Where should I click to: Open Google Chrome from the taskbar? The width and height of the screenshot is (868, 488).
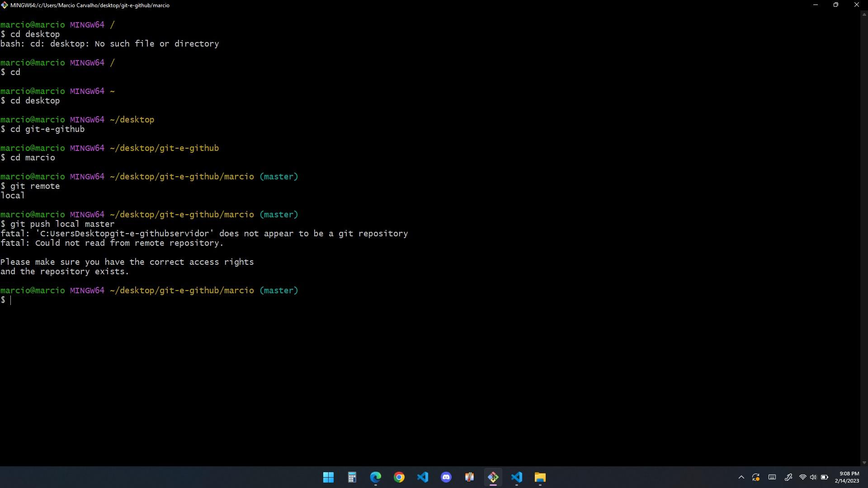click(x=399, y=477)
